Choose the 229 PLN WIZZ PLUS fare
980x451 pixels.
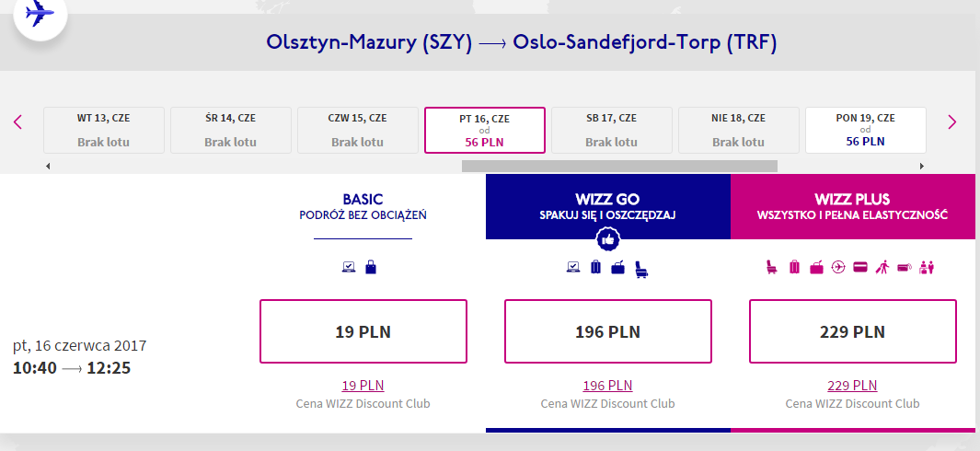[852, 331]
